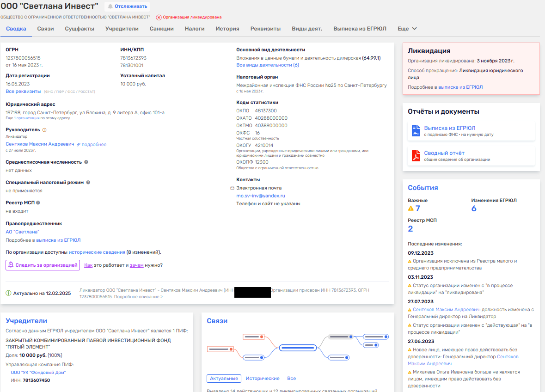Click the bell icon in the Отслеживать button

coord(110,6)
